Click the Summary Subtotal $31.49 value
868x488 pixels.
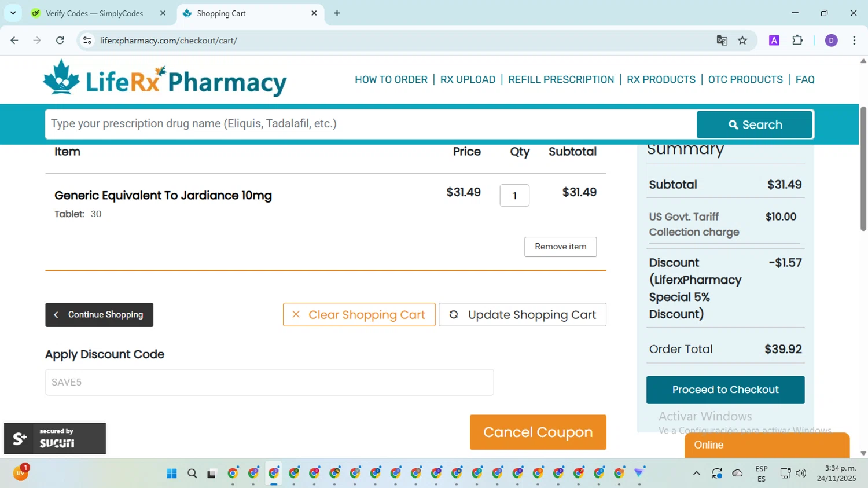coord(784,185)
